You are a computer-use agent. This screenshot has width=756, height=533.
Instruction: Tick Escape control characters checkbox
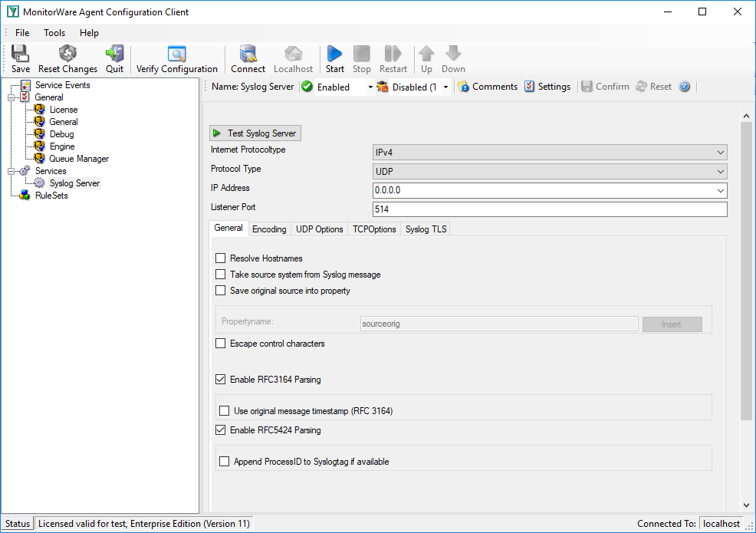220,344
